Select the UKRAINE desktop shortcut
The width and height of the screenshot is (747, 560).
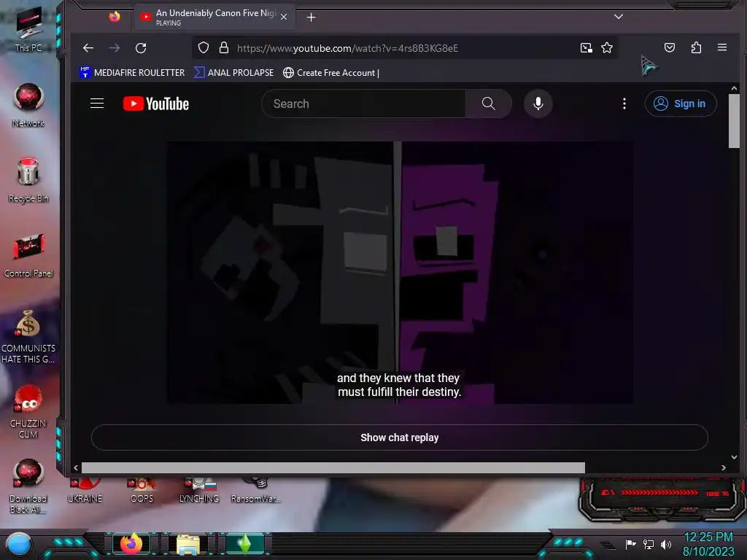tap(85, 491)
